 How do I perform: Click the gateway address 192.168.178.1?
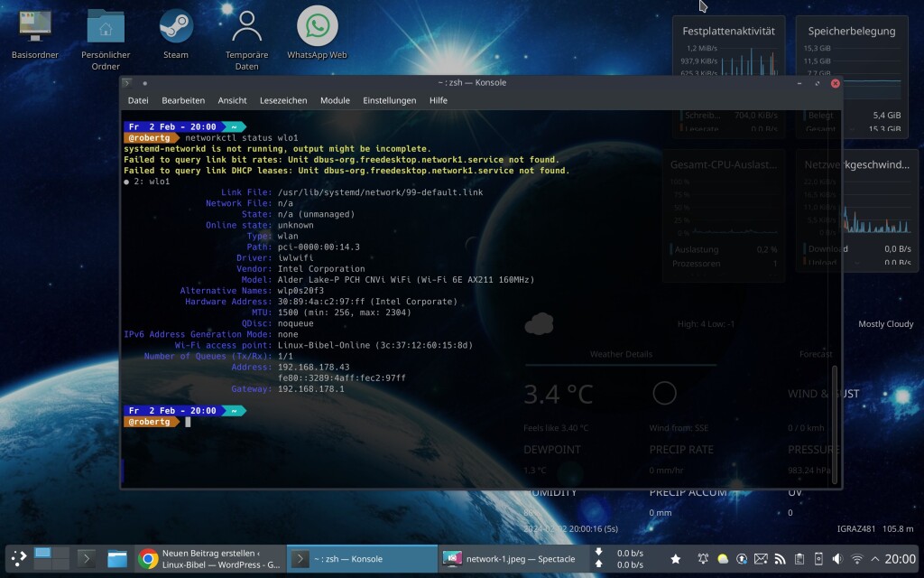310,388
